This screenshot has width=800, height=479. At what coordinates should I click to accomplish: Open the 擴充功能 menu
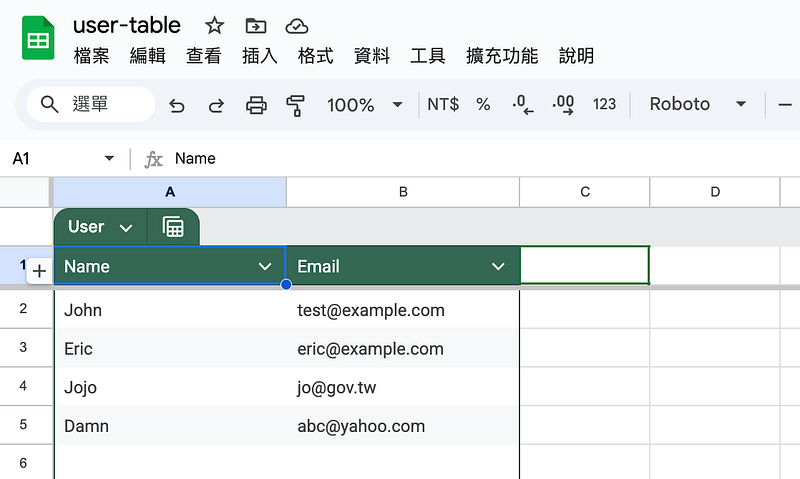tap(502, 56)
